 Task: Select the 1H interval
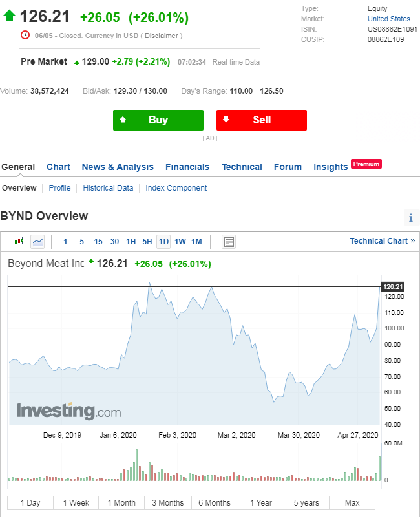[131, 242]
